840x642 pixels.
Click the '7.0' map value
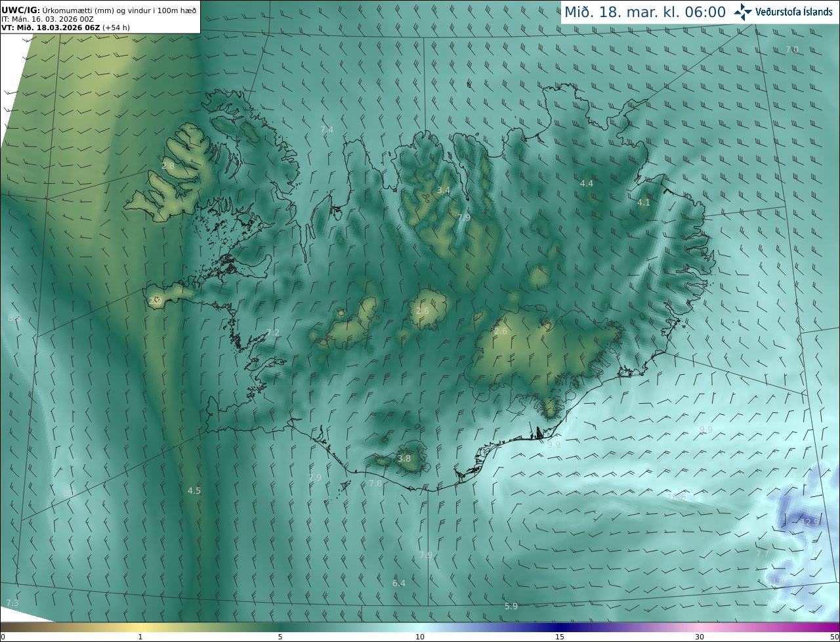(792, 50)
